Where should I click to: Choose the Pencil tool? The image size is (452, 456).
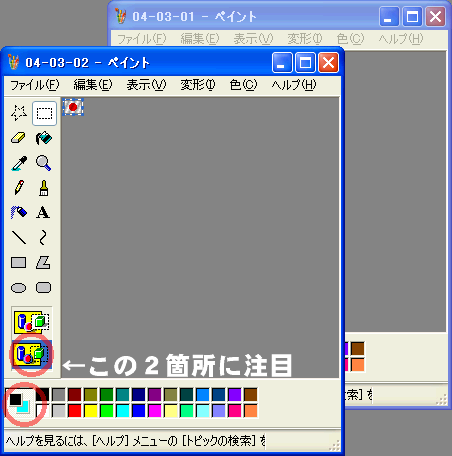click(19, 188)
